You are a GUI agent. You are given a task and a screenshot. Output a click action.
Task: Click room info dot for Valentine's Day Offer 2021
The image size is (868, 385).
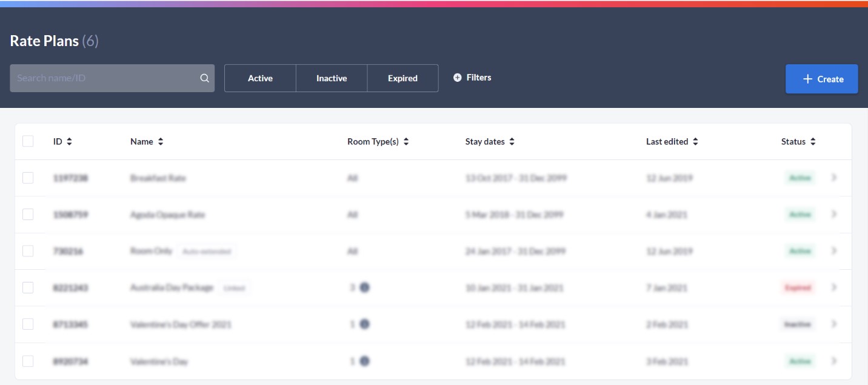[364, 324]
